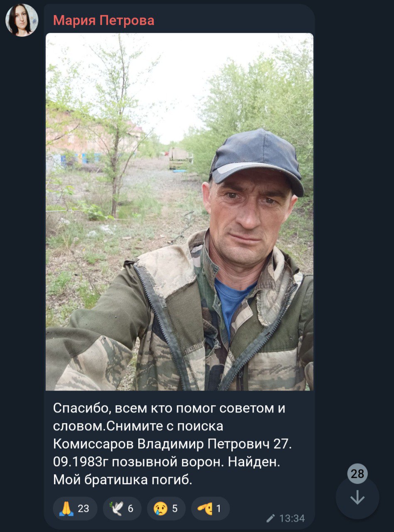The height and width of the screenshot is (532, 394).
Task: Click the praying hands emoji icon
Action: [x=66, y=508]
